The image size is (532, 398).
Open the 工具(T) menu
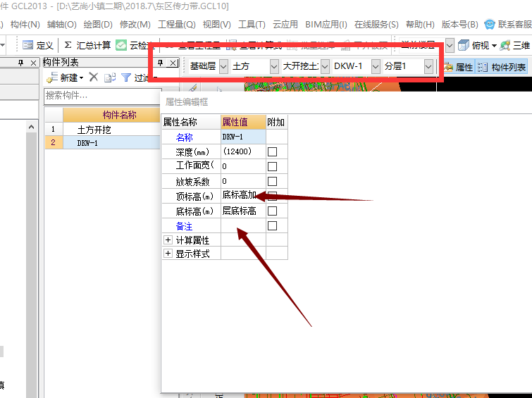pos(252,25)
